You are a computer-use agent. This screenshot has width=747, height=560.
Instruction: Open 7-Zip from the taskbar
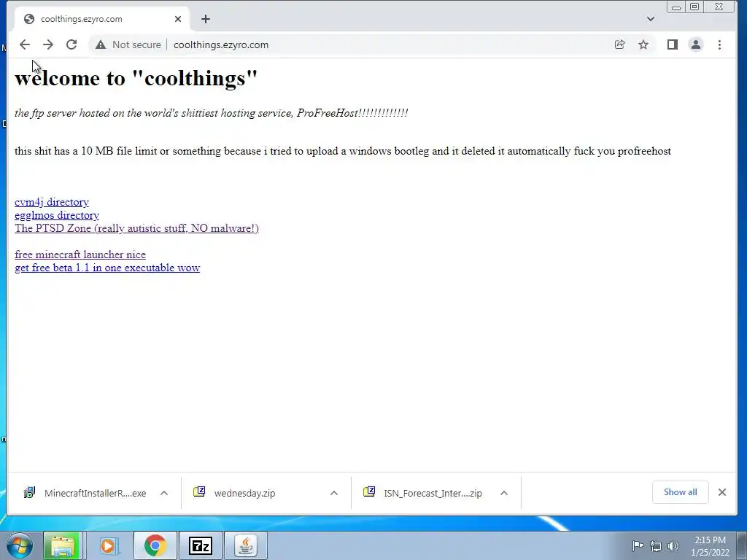tap(200, 545)
